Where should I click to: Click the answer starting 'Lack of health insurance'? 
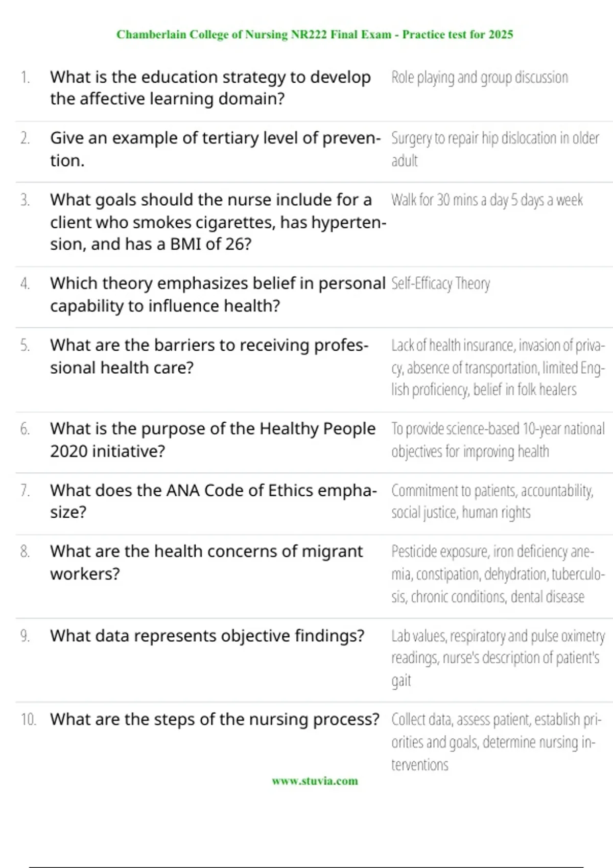click(x=498, y=368)
